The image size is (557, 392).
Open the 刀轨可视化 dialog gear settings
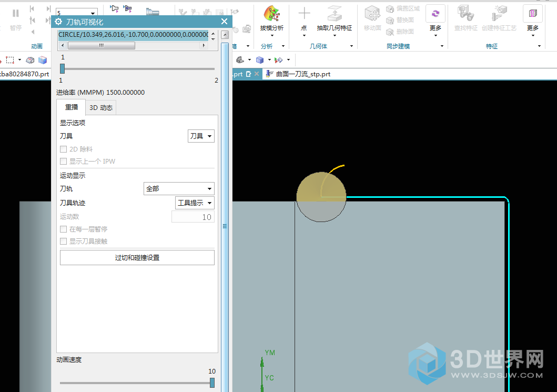[58, 22]
